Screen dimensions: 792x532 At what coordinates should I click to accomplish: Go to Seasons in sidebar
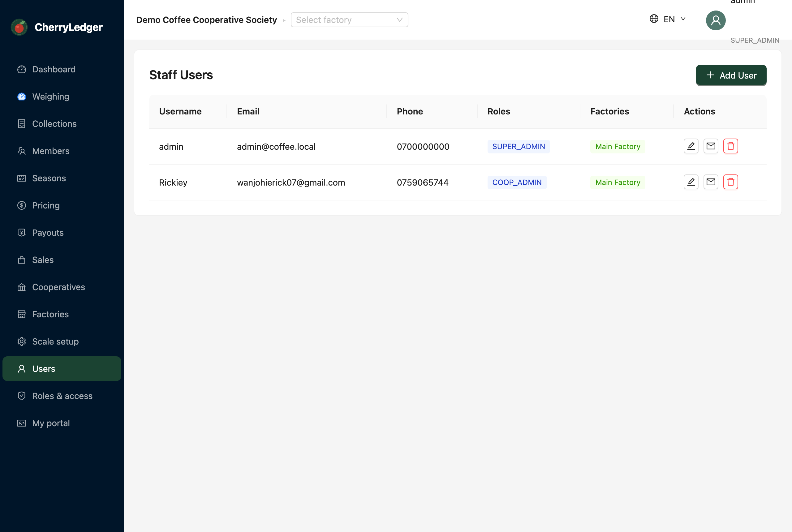point(62,178)
